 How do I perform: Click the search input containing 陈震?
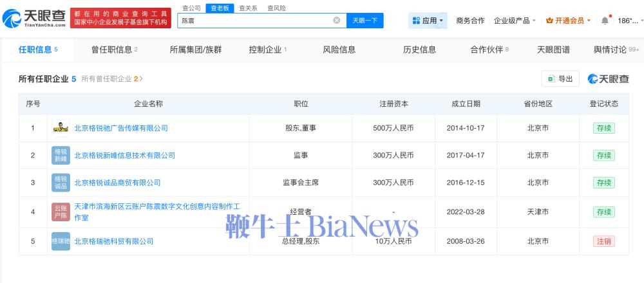(254, 21)
